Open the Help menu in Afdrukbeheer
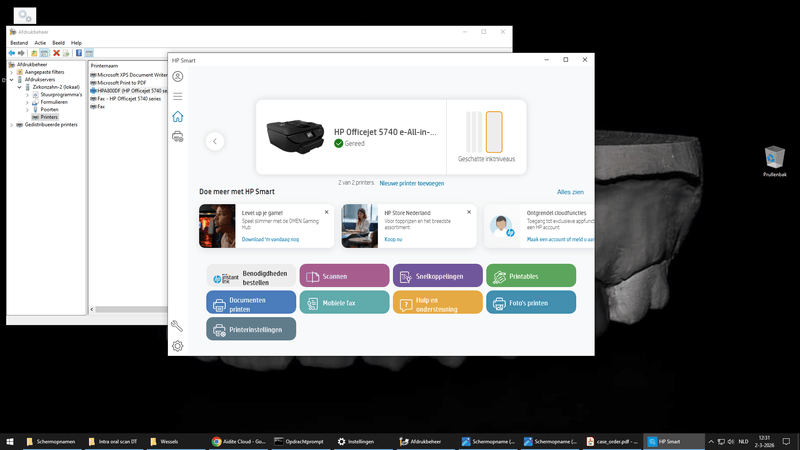This screenshot has height=450, width=800. click(76, 43)
